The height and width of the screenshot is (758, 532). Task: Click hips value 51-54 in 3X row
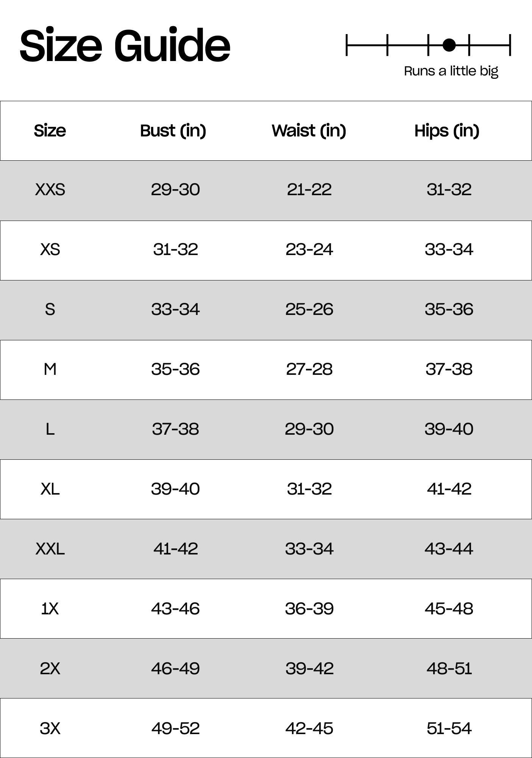[x=449, y=728]
